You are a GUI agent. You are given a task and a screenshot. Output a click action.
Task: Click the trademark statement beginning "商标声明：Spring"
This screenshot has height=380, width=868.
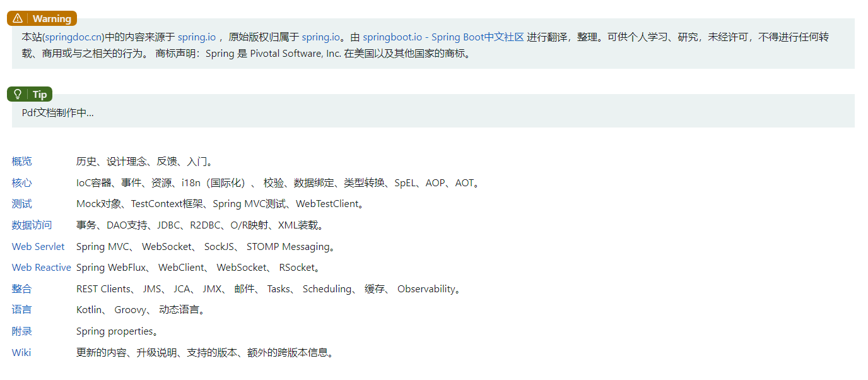click(x=314, y=54)
